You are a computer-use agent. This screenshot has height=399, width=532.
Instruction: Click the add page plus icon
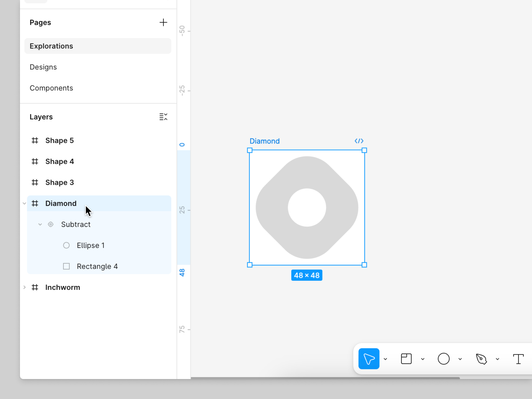(x=163, y=22)
